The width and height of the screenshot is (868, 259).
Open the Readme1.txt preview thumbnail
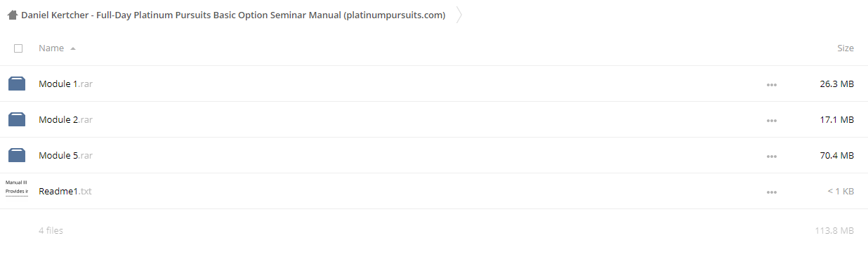(17, 187)
